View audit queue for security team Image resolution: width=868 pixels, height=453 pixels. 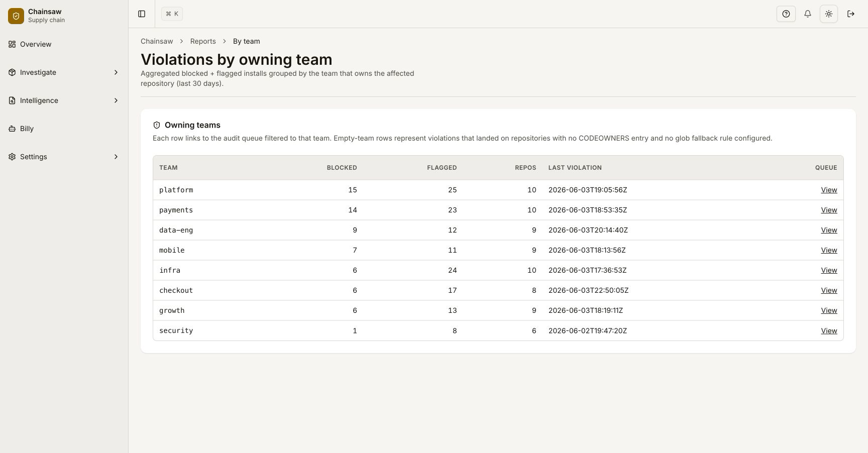pyautogui.click(x=829, y=330)
